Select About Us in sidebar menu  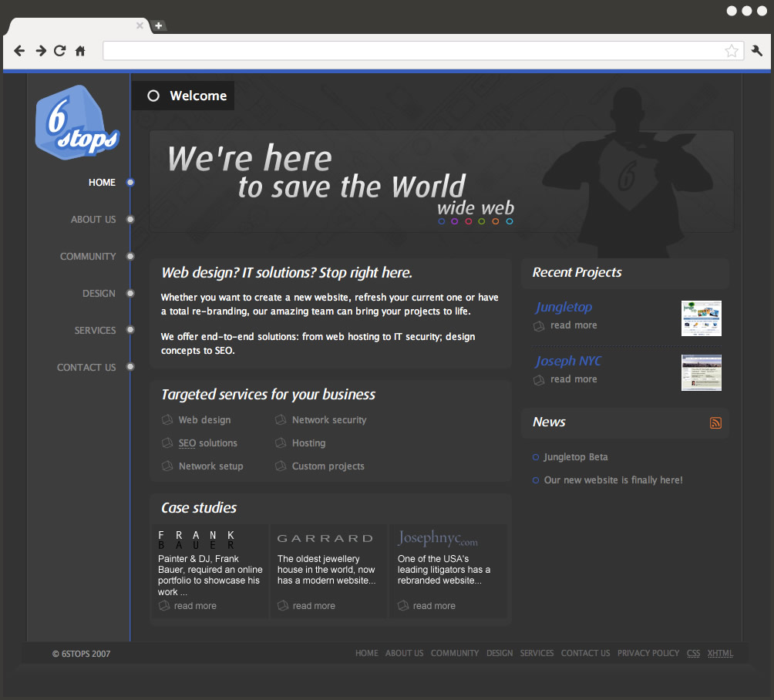(x=93, y=220)
